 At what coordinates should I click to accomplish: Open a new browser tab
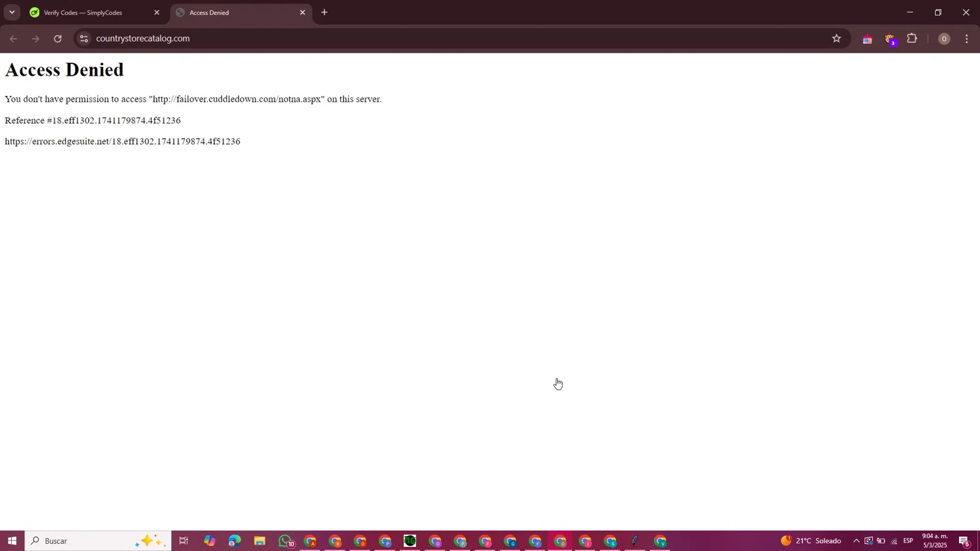click(324, 12)
